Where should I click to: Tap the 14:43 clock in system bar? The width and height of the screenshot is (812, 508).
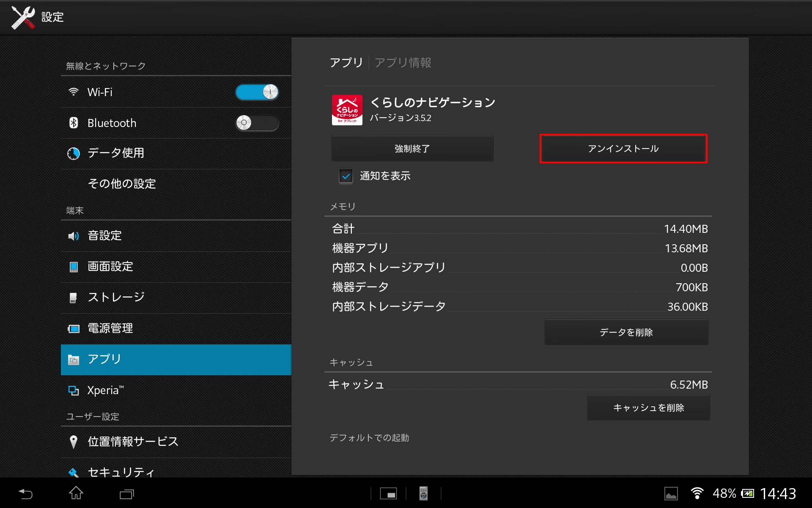778,494
